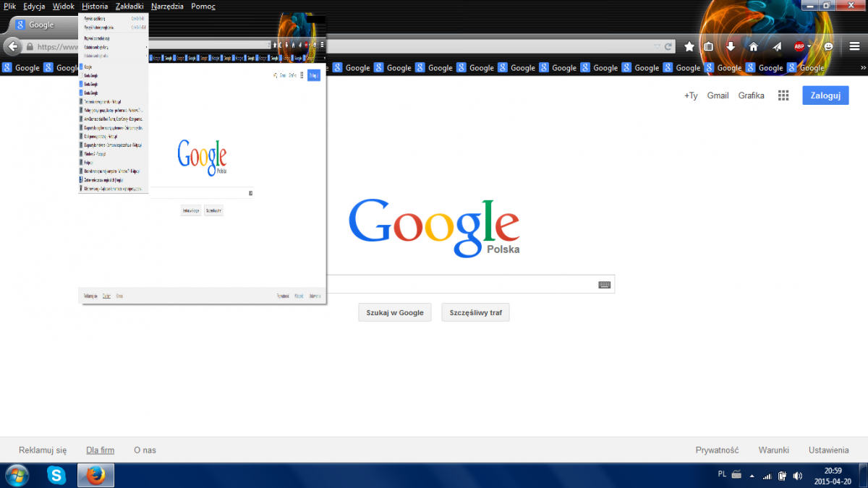Click the PL language indicator
The image size is (868, 488).
point(723,474)
